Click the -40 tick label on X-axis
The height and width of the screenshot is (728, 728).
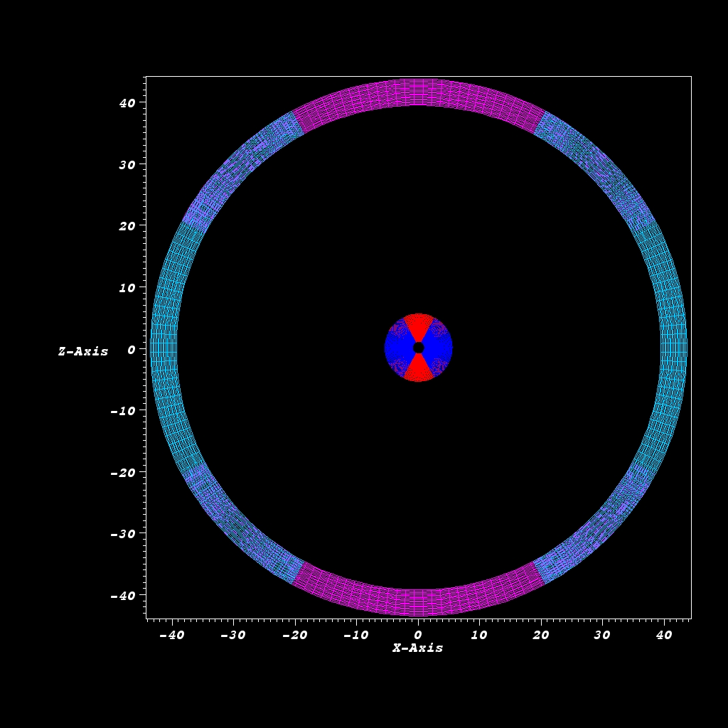click(171, 635)
